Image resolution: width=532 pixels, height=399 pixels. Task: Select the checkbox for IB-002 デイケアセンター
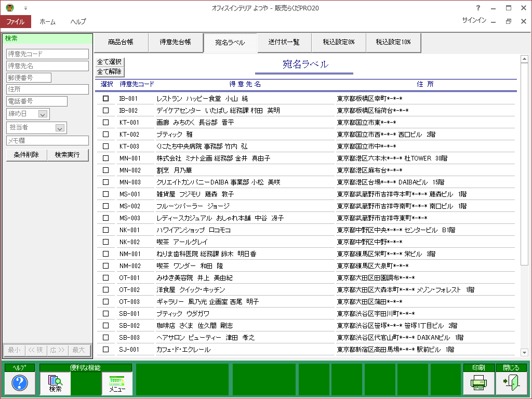click(x=106, y=110)
